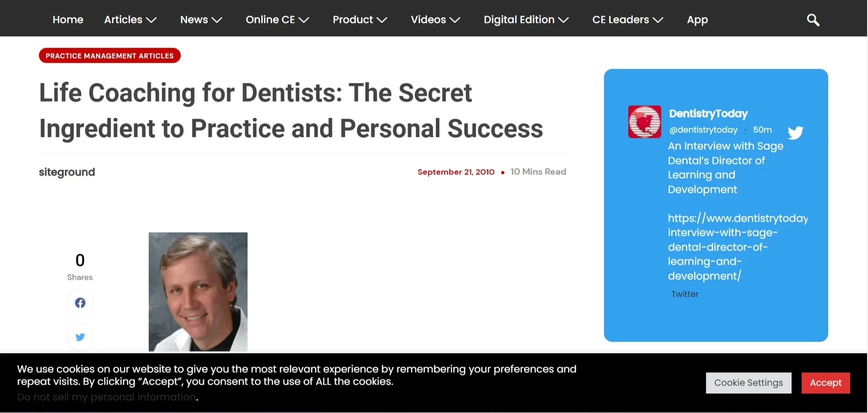Viewport: 868px width, 413px height.
Task: Open the site search magnifier icon
Action: [x=813, y=20]
